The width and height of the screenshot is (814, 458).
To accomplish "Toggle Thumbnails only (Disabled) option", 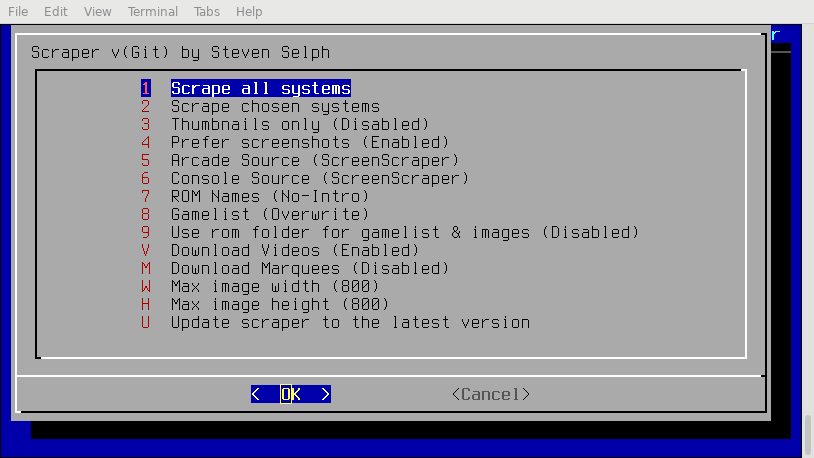I will 299,124.
